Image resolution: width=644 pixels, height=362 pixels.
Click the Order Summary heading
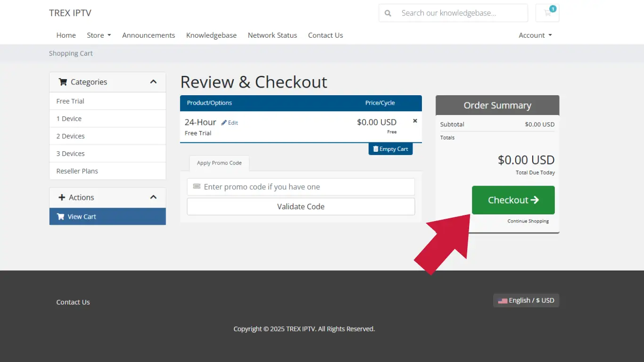tap(497, 105)
